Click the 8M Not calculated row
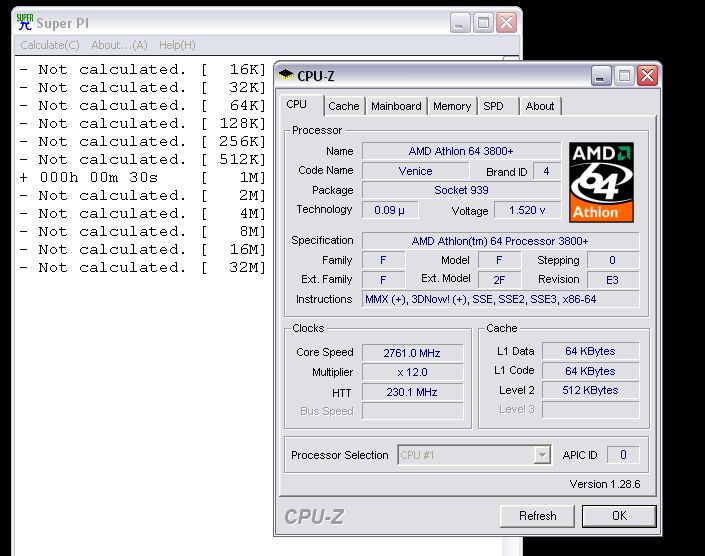This screenshot has width=705, height=556. pyautogui.click(x=143, y=231)
